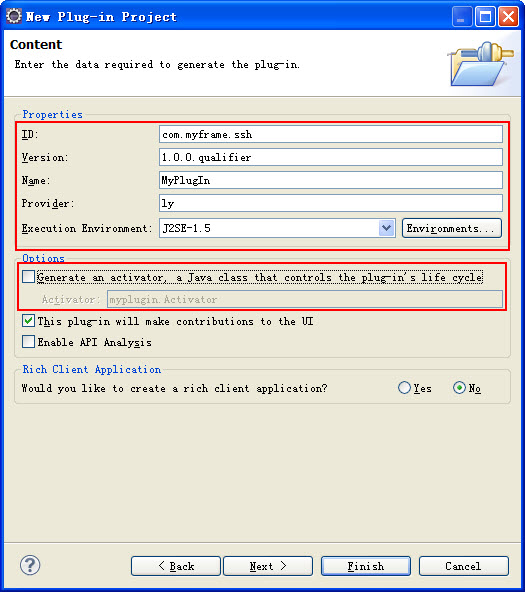Click the Eclipse gear icon in title bar
The width and height of the screenshot is (525, 592).
coord(14,16)
